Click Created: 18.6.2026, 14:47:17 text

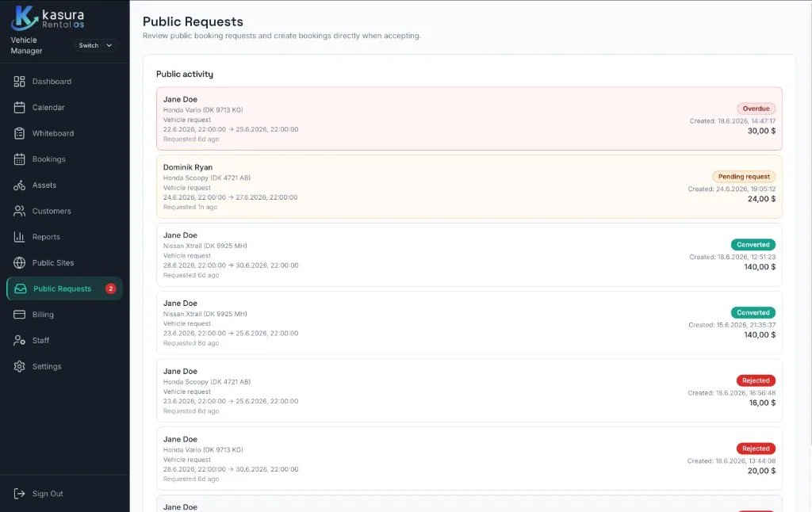[732, 121]
